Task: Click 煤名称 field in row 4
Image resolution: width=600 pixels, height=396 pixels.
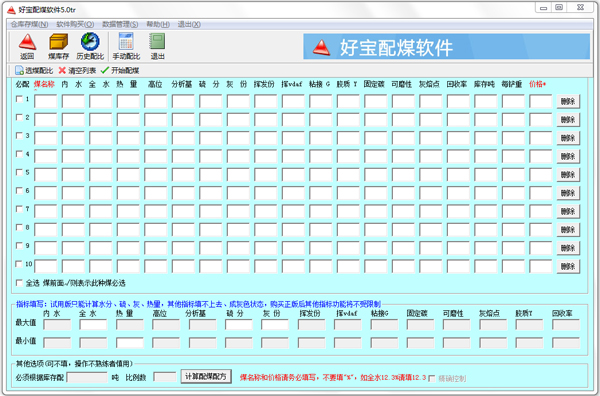Action: (x=46, y=156)
